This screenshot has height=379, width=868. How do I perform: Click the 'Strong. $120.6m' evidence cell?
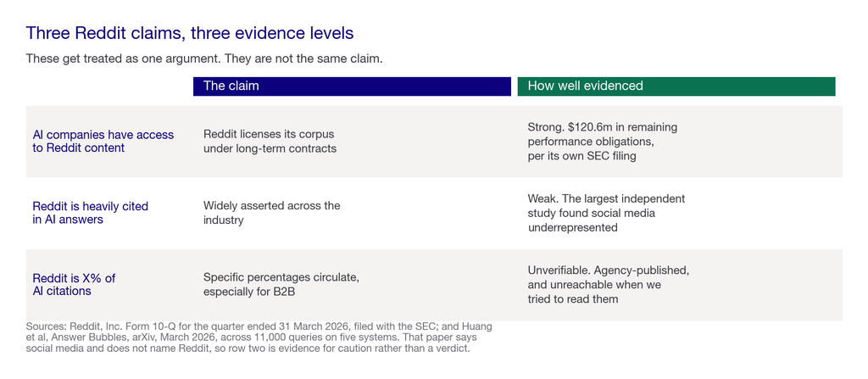click(603, 142)
